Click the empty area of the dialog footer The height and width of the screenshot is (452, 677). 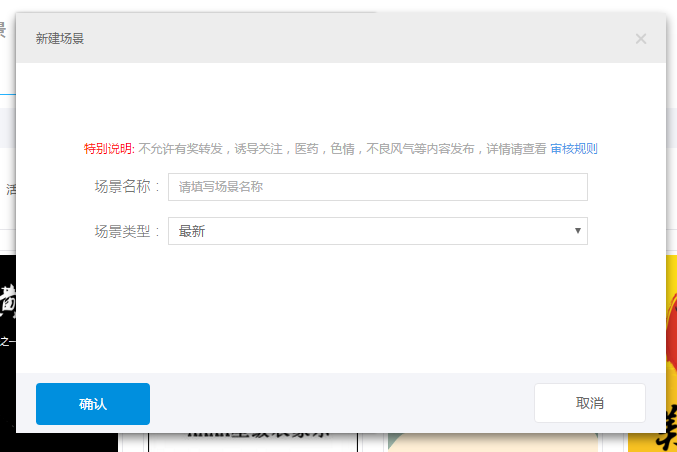340,403
